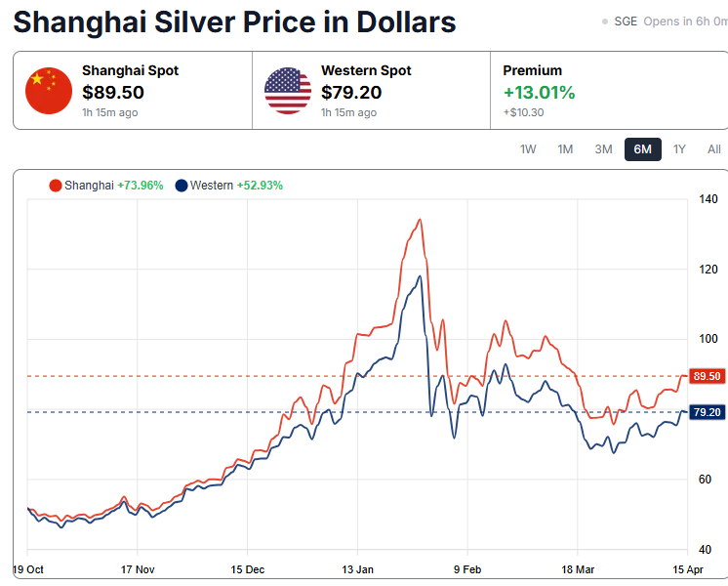
Task: Switch chart to the 1Y range
Action: [x=679, y=149]
